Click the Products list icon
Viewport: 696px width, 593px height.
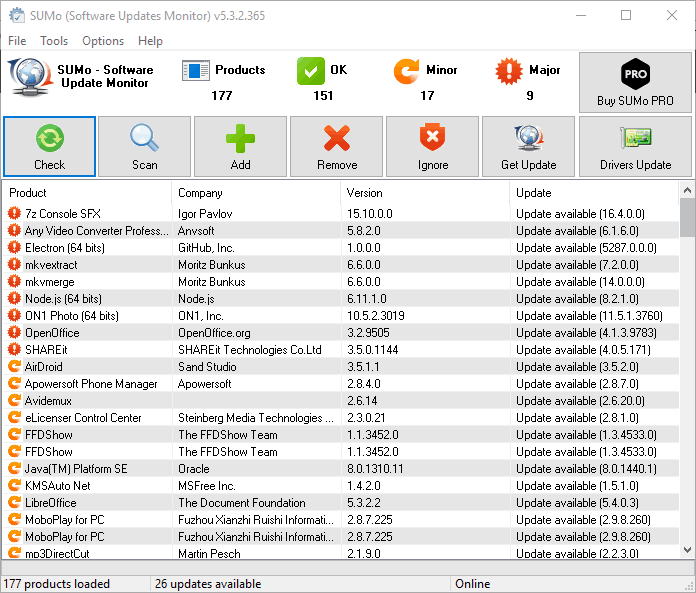(x=195, y=71)
